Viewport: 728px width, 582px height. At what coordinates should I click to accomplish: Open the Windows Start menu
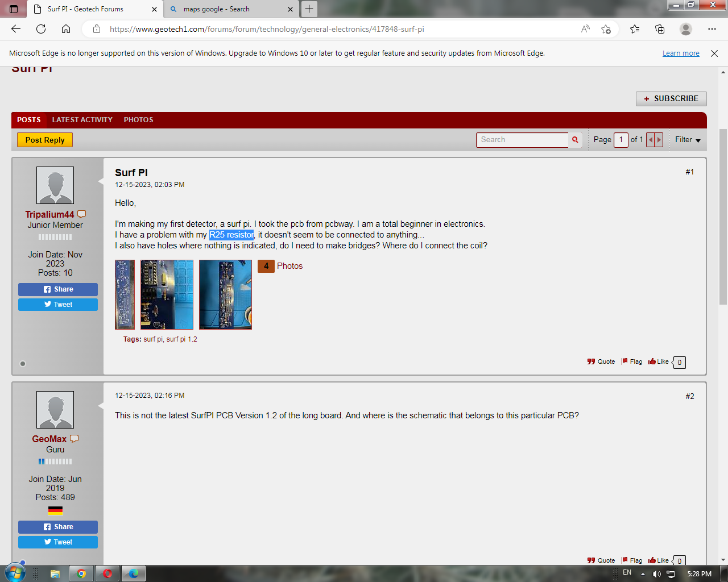(15, 573)
